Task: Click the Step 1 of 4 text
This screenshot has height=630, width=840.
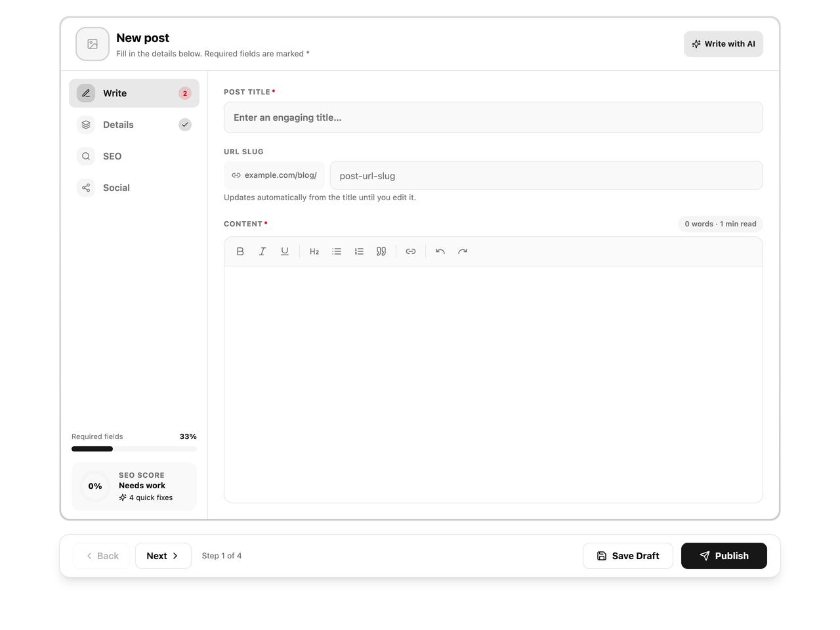Action: pos(222,556)
